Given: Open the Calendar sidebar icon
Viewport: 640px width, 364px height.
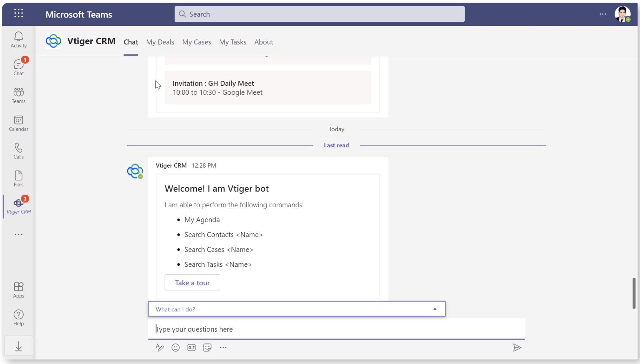Looking at the screenshot, I should point(18,123).
